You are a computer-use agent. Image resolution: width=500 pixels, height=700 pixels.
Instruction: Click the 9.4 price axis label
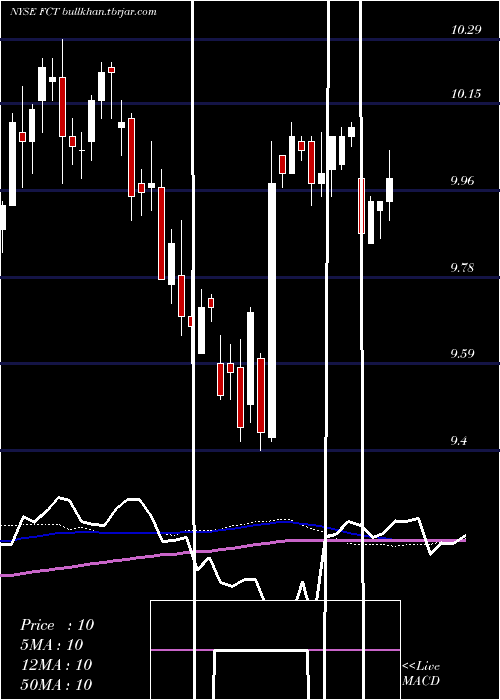click(460, 441)
